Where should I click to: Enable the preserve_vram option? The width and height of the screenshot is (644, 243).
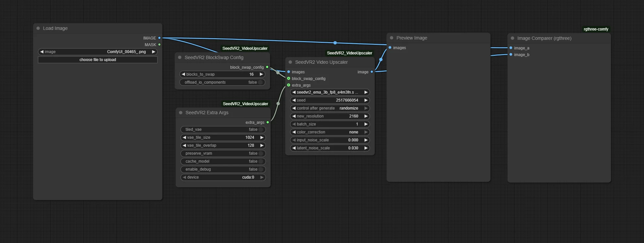[261, 153]
